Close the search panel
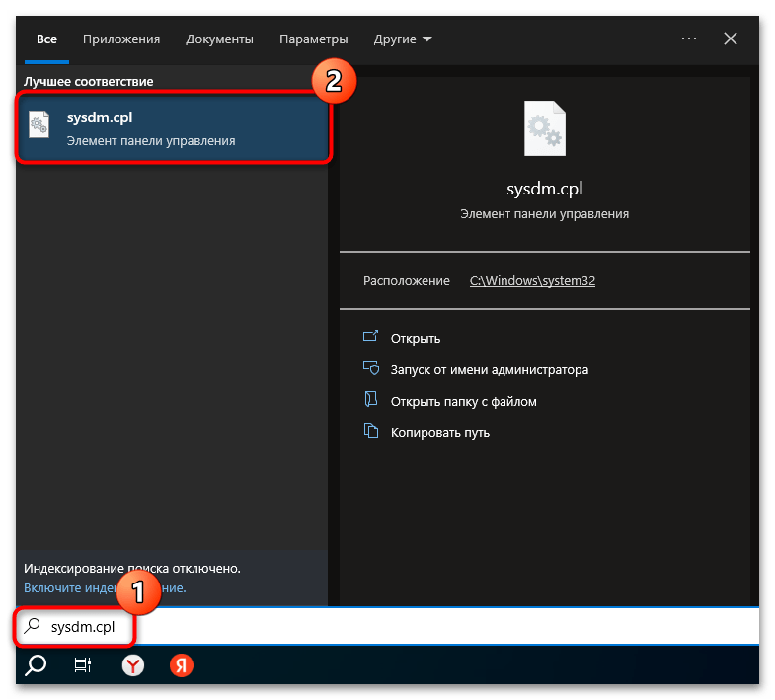The width and height of the screenshot is (775, 700). pyautogui.click(x=731, y=39)
